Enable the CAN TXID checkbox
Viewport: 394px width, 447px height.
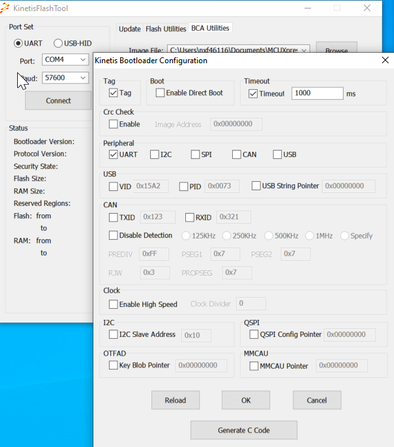(113, 217)
